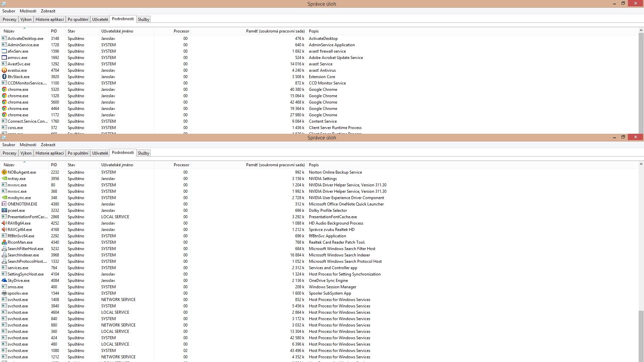This screenshot has height=362, width=644.
Task: Sort lower list by Název column header
Action: point(9,165)
